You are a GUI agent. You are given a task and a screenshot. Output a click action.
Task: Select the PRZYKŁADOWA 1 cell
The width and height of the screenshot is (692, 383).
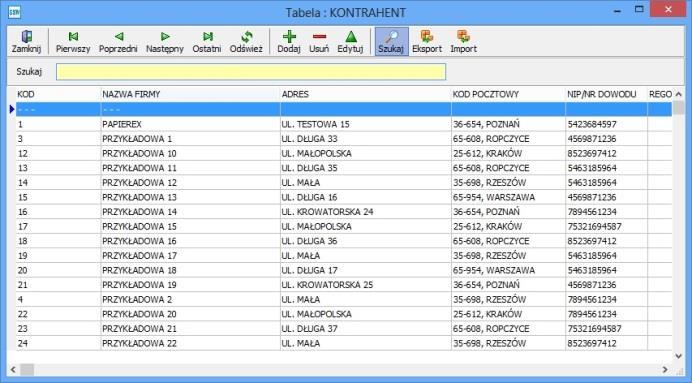190,139
